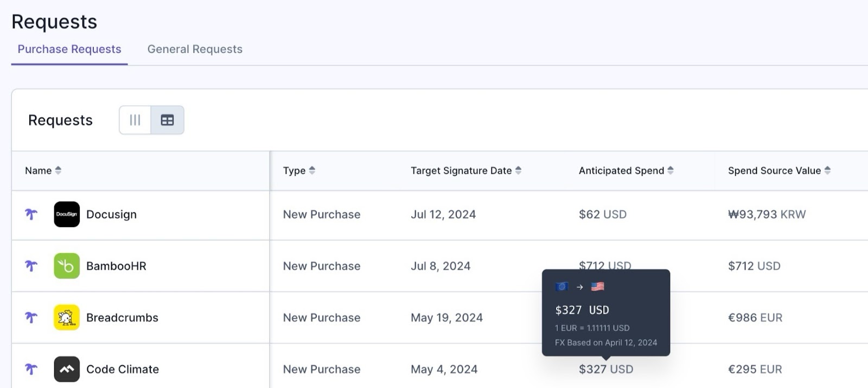This screenshot has height=388, width=868.
Task: Click the Docusign app logo
Action: pos(67,214)
